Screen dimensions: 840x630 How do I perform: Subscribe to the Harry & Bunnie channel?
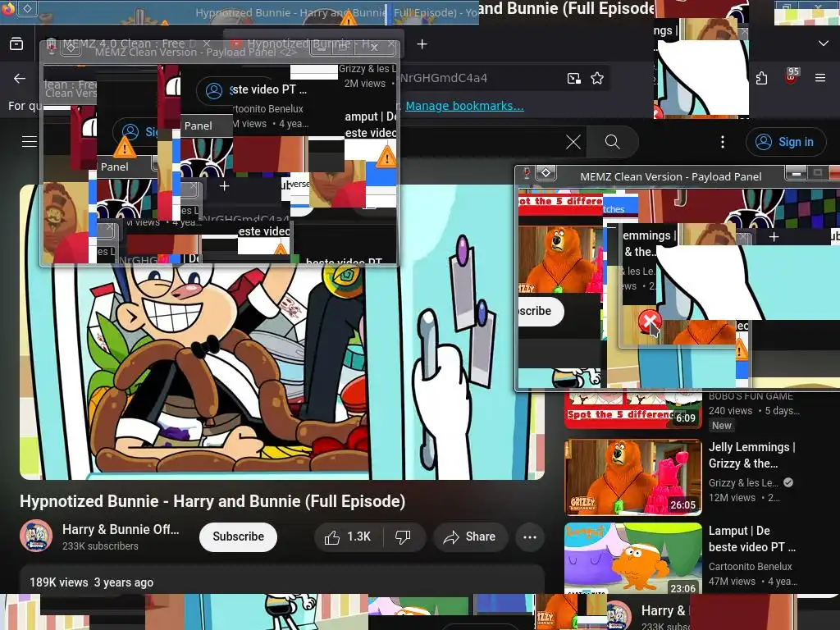pos(238,536)
